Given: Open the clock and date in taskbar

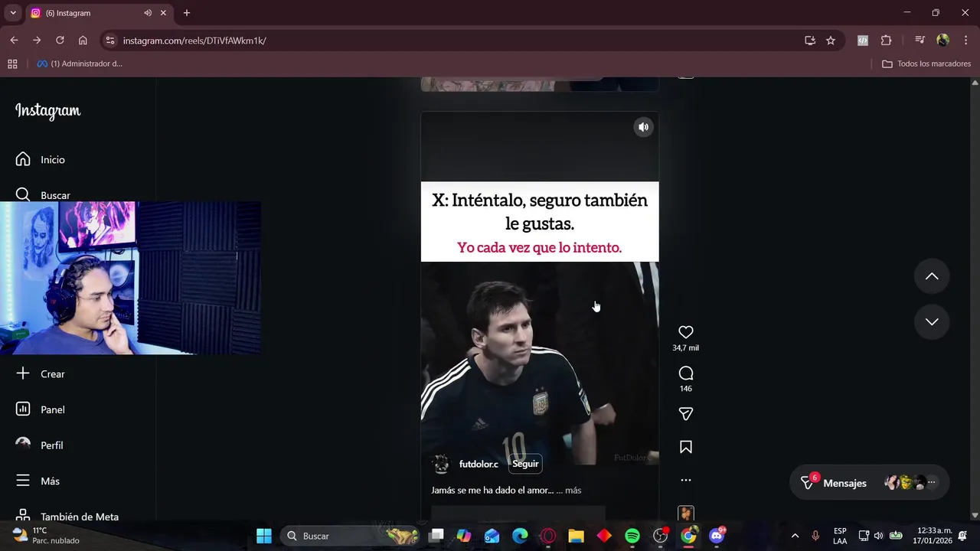Looking at the screenshot, I should (x=934, y=536).
